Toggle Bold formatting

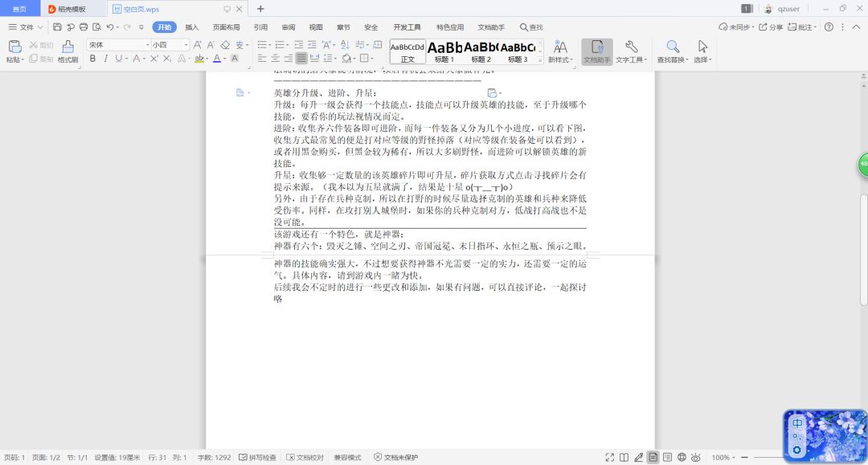tap(92, 59)
